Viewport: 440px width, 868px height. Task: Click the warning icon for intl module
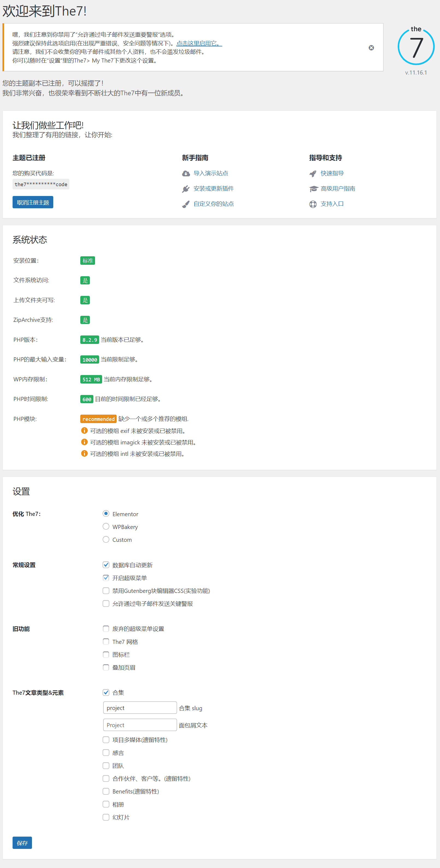point(84,454)
